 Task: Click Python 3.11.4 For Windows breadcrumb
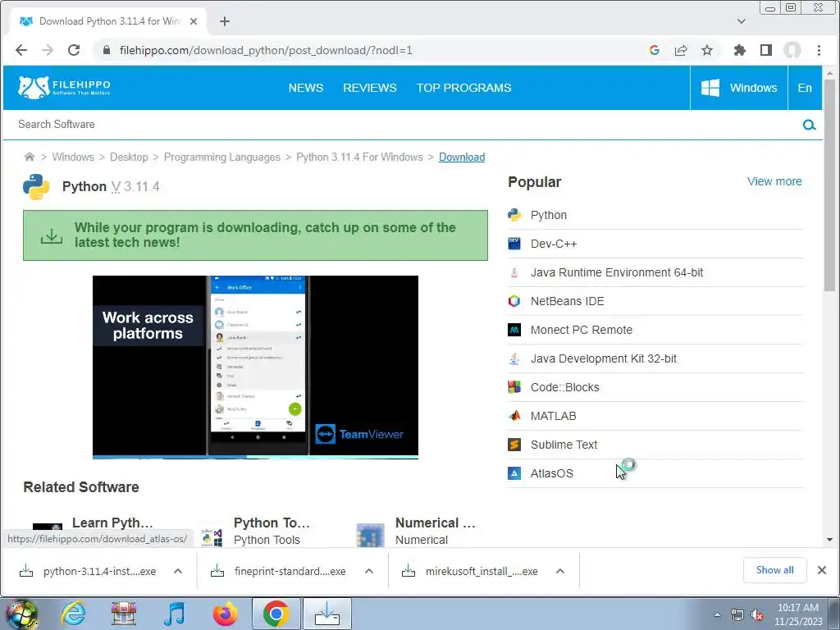pyautogui.click(x=359, y=157)
